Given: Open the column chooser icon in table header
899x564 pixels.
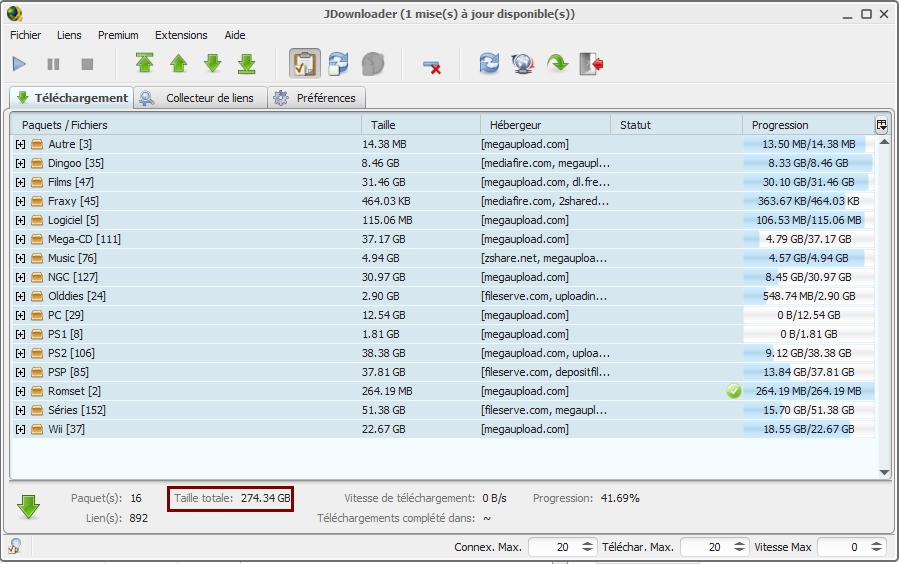Looking at the screenshot, I should click(882, 124).
